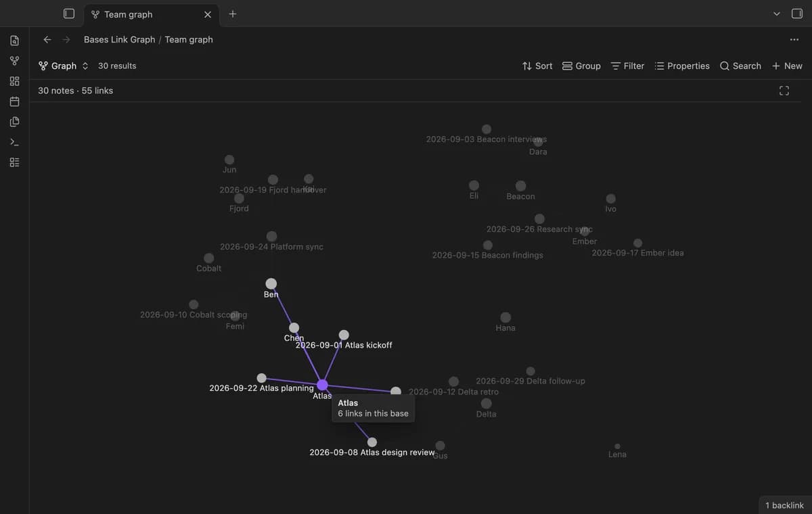Click Bases Link Graph breadcrumb

(119, 39)
